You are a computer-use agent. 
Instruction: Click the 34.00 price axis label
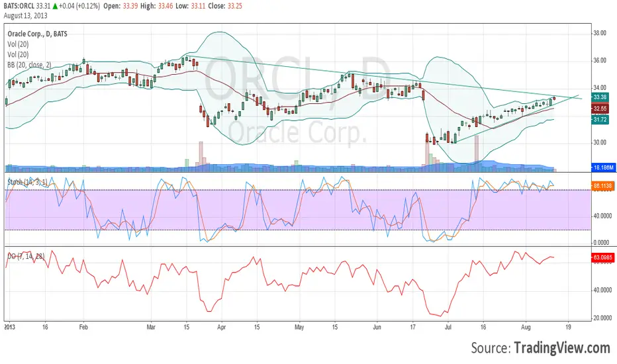click(x=600, y=88)
